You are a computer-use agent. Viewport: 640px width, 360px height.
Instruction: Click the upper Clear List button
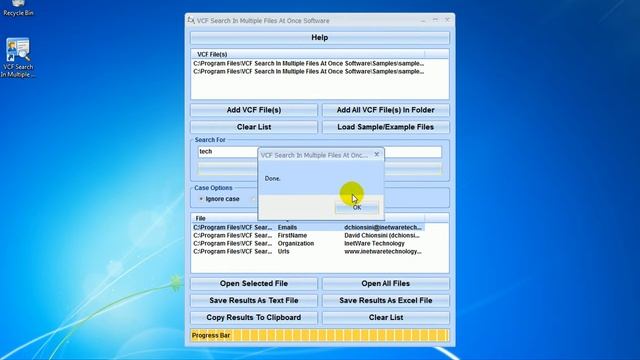254,127
